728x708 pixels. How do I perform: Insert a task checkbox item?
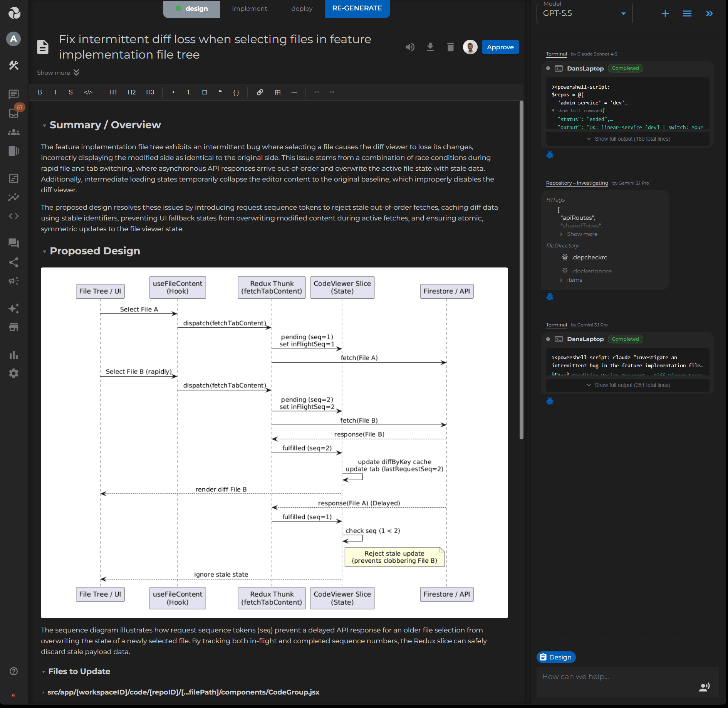pos(205,92)
